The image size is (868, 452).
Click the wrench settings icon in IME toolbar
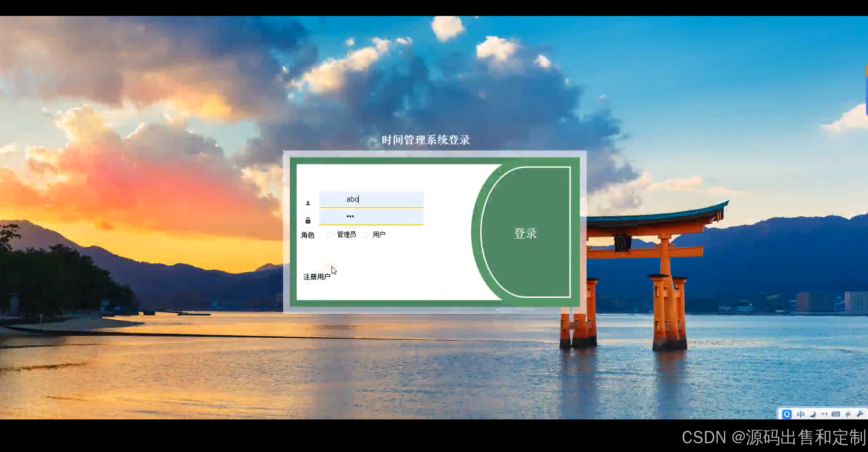(x=860, y=414)
